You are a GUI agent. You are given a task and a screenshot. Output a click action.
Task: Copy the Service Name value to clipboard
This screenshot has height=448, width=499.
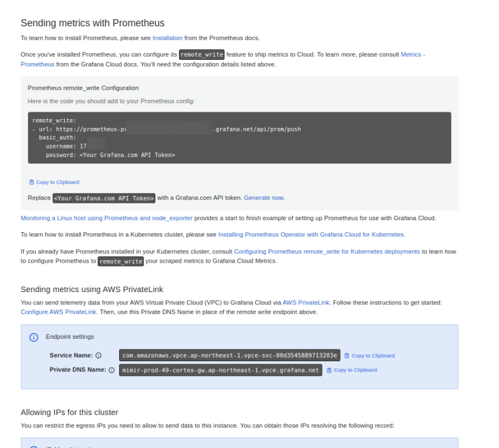click(x=369, y=356)
